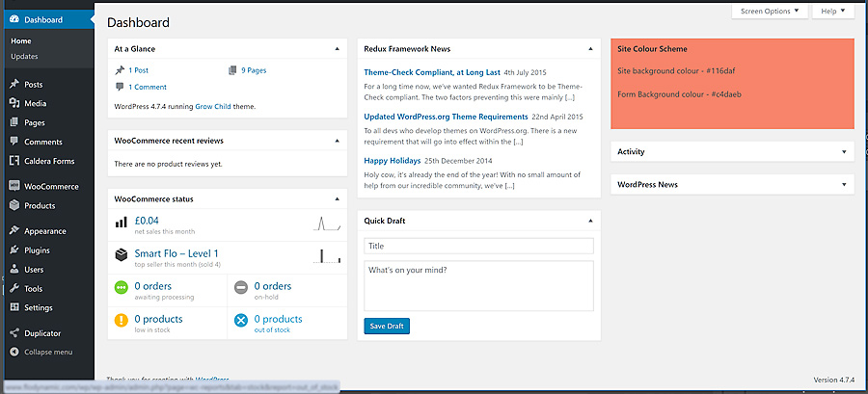Viewport: 868px width, 394px height.
Task: Click the net sales sparkline chart
Action: point(328,223)
